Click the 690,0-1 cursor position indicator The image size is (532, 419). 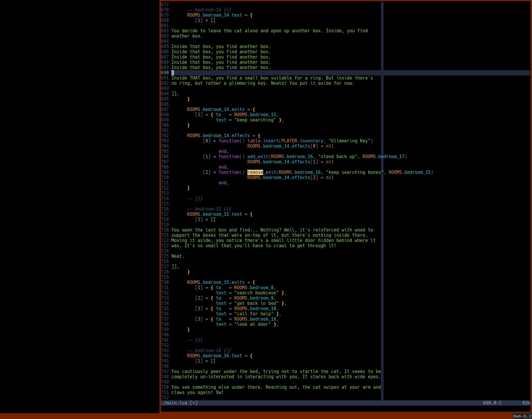[x=492, y=403]
